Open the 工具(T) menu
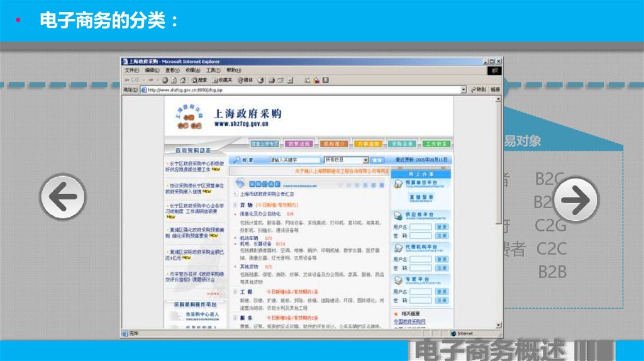The image size is (644, 361). click(x=213, y=70)
